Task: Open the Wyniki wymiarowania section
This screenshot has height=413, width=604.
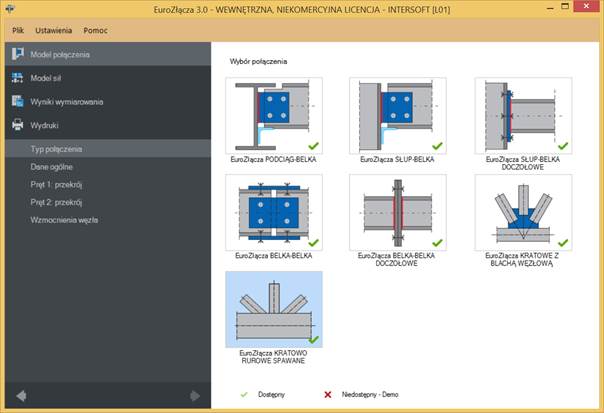Action: click(108, 102)
